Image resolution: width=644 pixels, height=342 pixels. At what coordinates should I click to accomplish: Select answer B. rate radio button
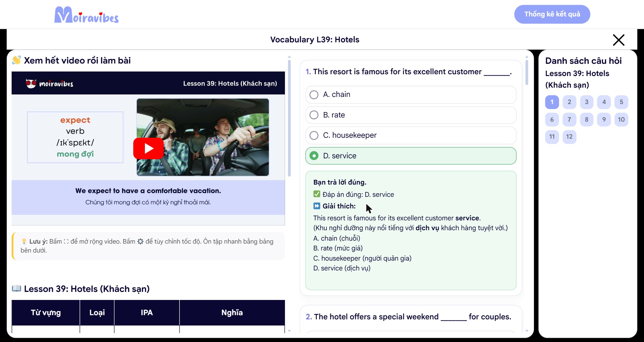tap(314, 115)
